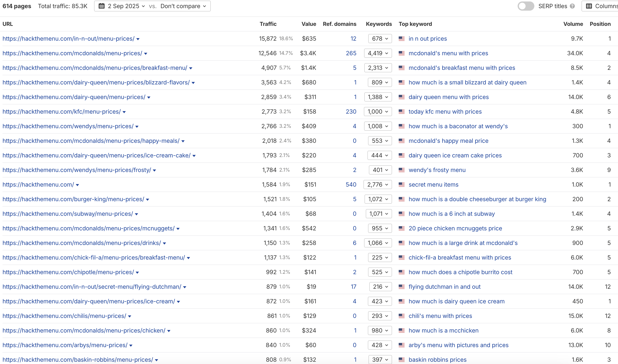Screen dimensions: 618x364
Task: Click the US flag beside 'in n out prices'
Action: [401, 39]
